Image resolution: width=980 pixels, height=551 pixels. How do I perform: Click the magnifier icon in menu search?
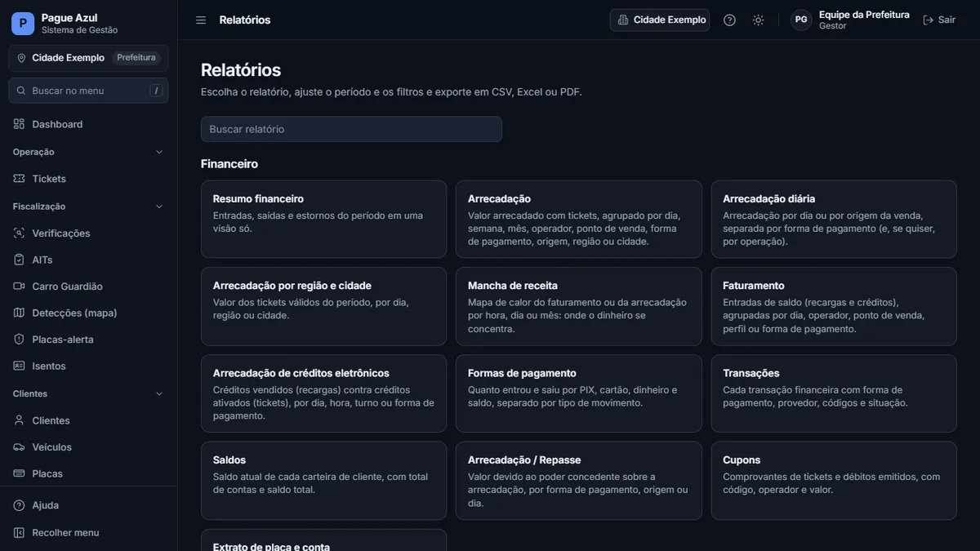(21, 91)
